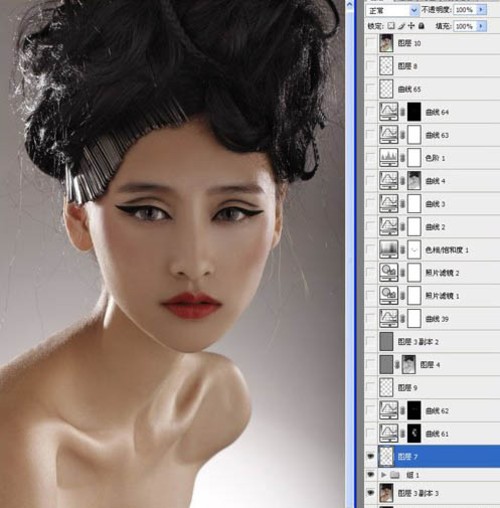This screenshot has height=508, width=500.
Task: Select black layer mask of 曲线 64
Action: click(x=414, y=112)
